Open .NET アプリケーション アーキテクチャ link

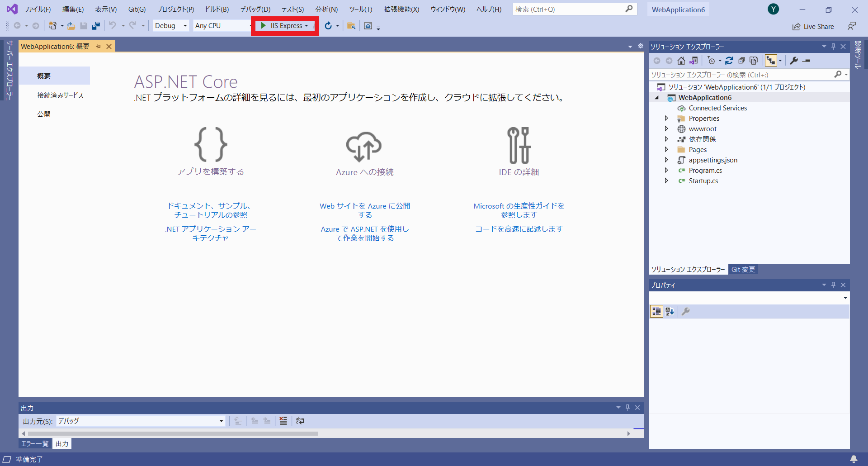click(211, 233)
